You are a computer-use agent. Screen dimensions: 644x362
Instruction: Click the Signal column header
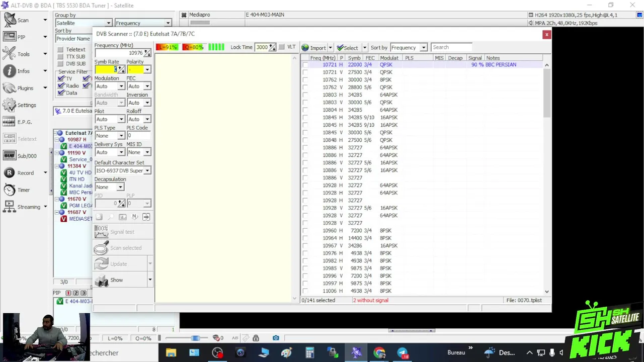[x=474, y=58]
